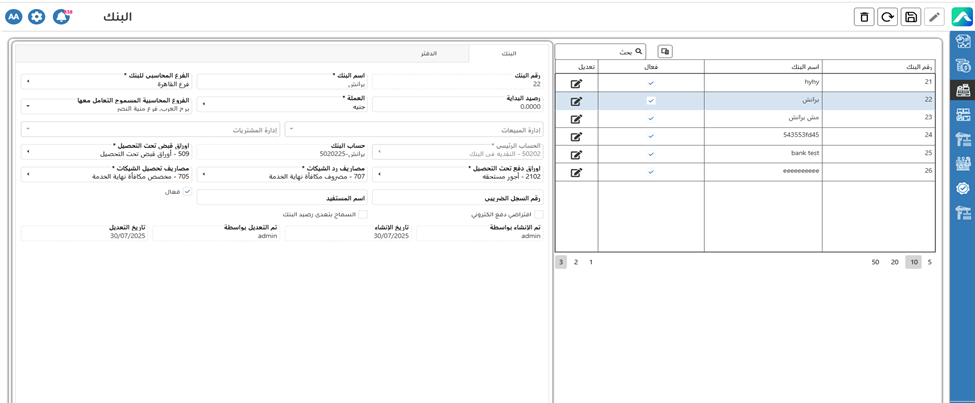Open the العملة currency dropdown

[282, 103]
